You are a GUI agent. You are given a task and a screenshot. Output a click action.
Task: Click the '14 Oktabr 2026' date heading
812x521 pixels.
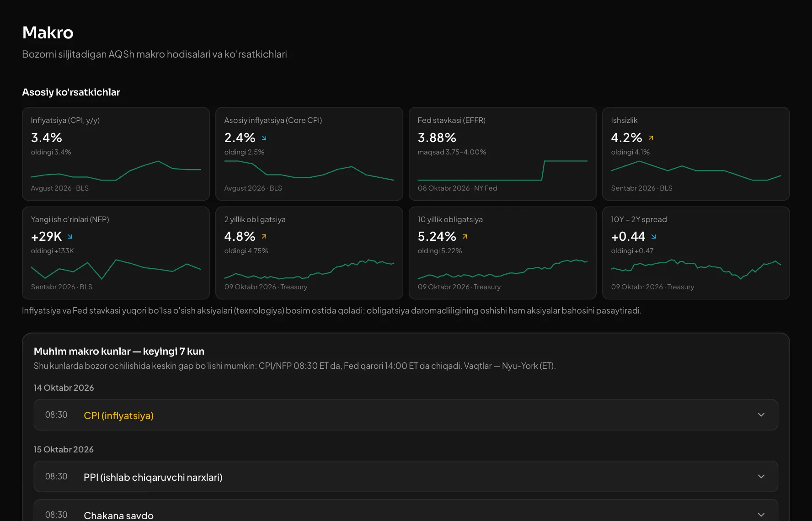(x=64, y=388)
